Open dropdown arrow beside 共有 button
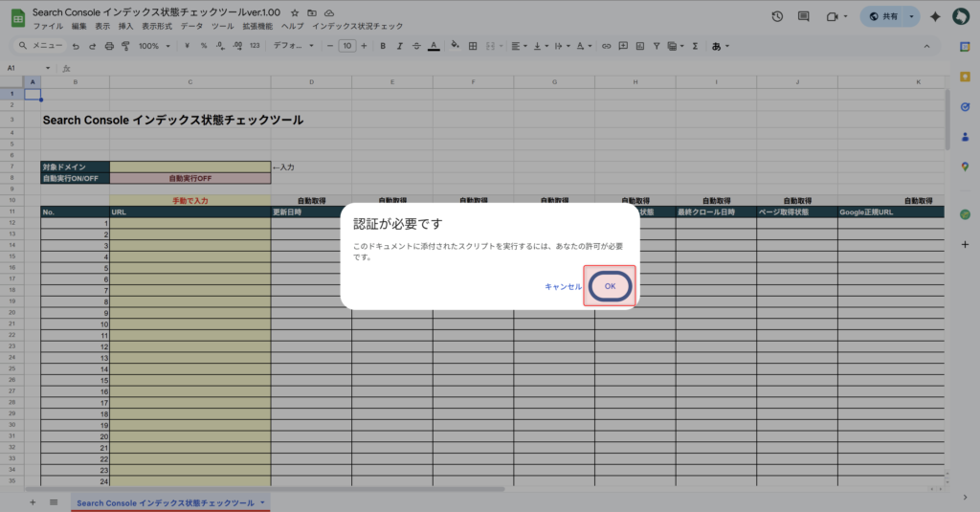Screen dimensions: 980x512 (x=912, y=17)
